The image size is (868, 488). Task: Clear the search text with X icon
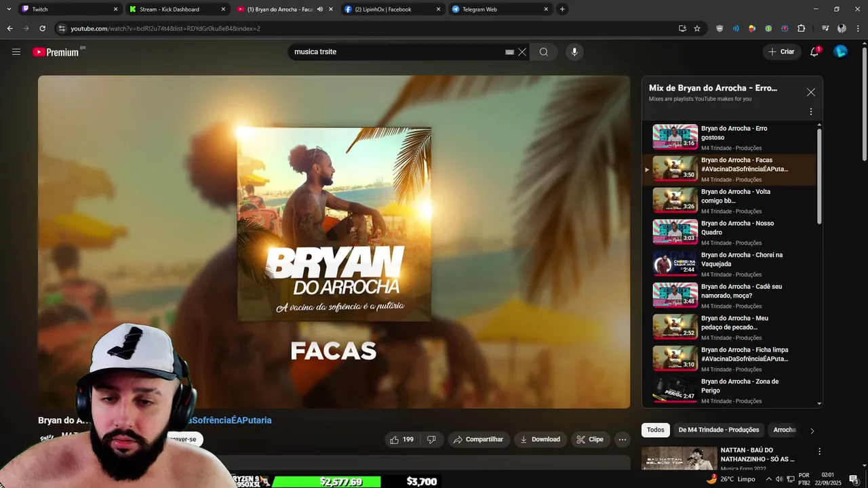tap(522, 52)
